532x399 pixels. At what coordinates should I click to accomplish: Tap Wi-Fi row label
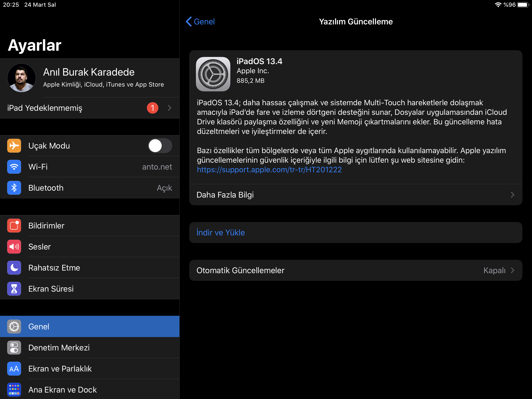click(x=38, y=167)
